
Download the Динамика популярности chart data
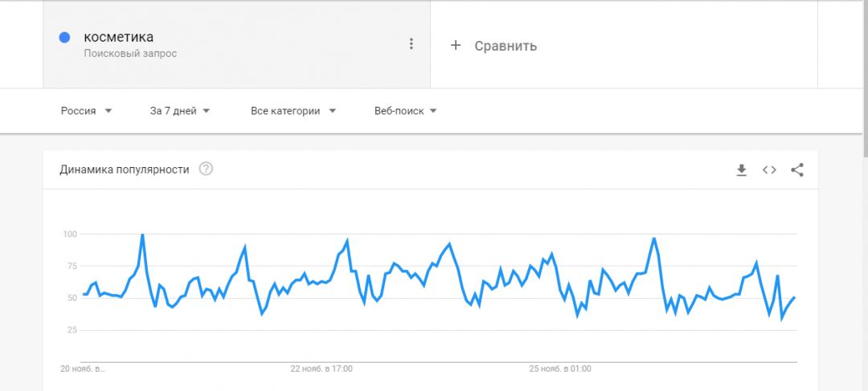coord(742,169)
